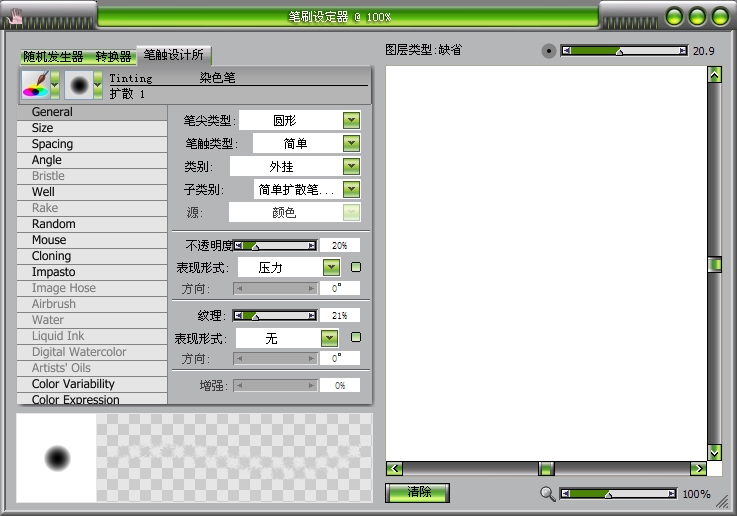This screenshot has width=737, height=516.
Task: Select Cloning settings category
Action: pos(92,256)
